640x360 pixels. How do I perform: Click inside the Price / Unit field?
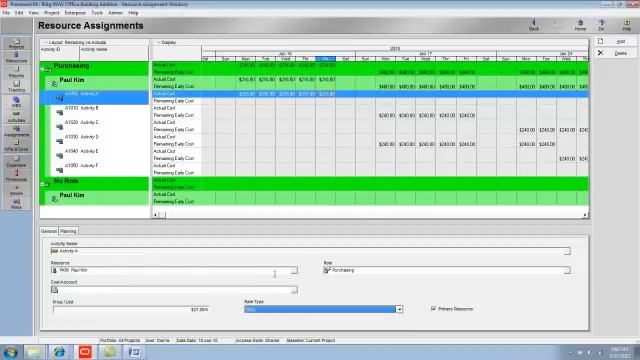131,309
